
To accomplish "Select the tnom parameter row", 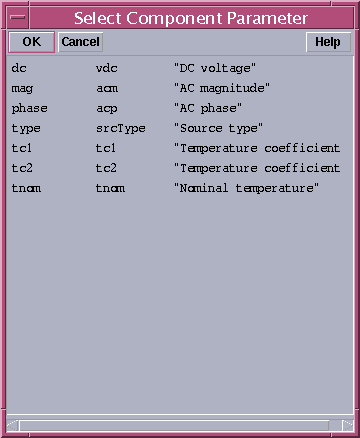I will click(180, 188).
